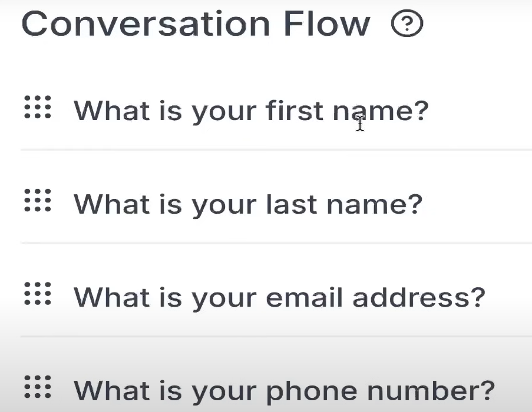Image resolution: width=532 pixels, height=412 pixels.
Task: Click the phone number question drag handle
Action: 37,387
